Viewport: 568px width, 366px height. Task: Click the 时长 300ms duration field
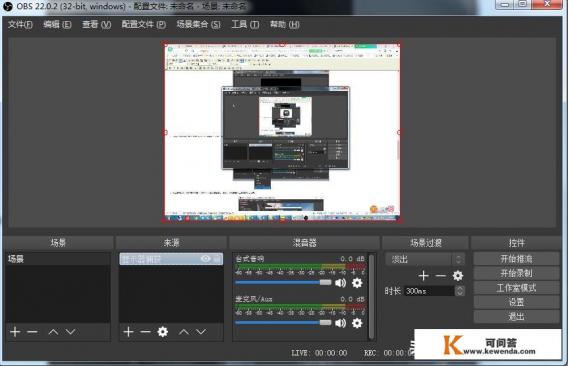(429, 291)
